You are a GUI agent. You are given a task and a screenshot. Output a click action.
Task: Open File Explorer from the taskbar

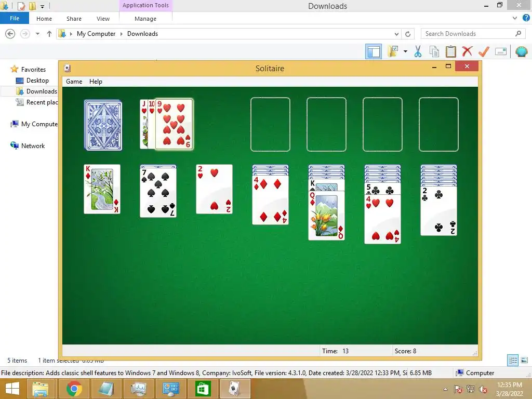tap(40, 389)
